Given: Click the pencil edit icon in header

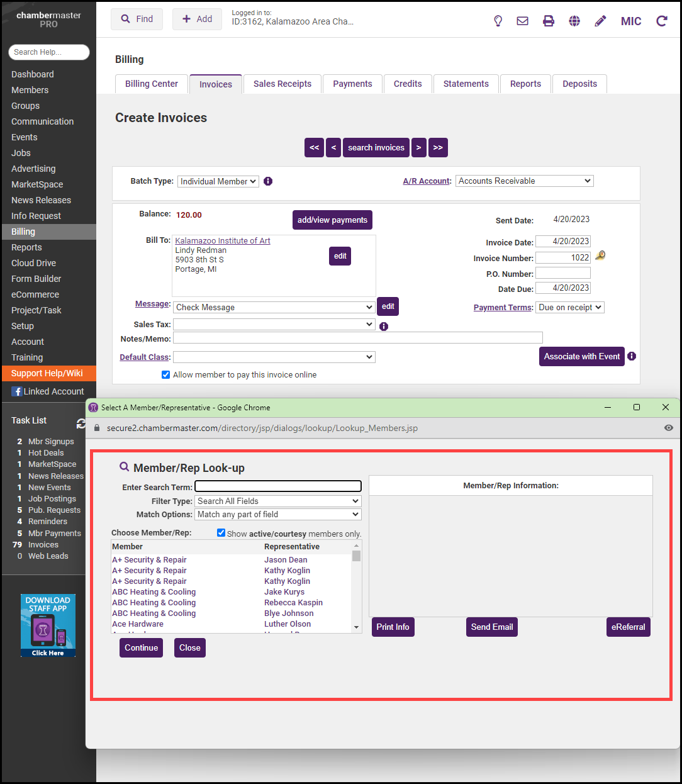Looking at the screenshot, I should pos(600,21).
